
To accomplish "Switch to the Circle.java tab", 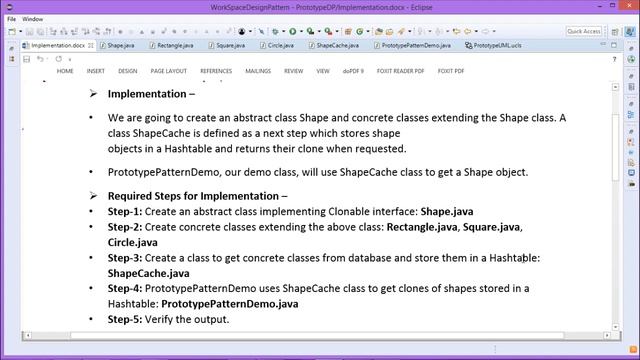I will coord(277,45).
